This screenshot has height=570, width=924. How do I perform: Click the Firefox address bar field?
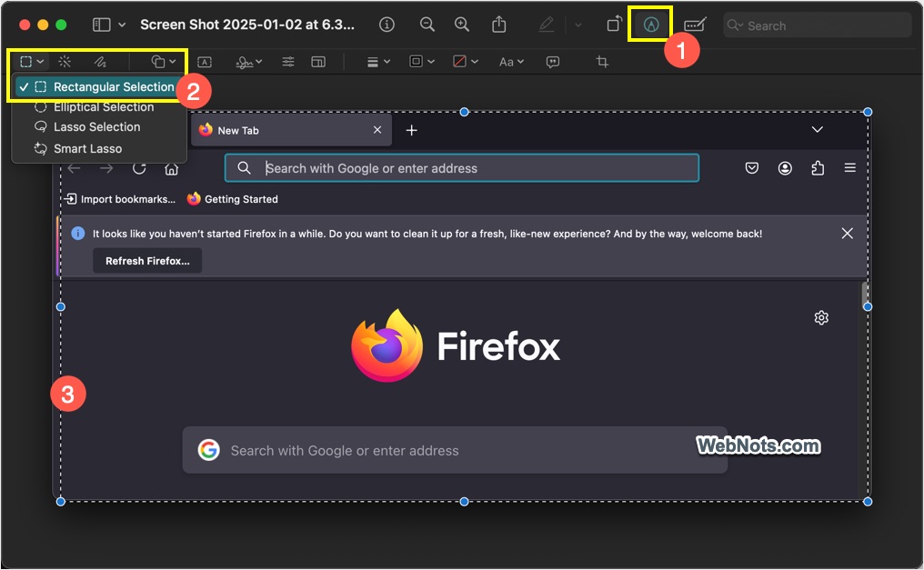(462, 168)
